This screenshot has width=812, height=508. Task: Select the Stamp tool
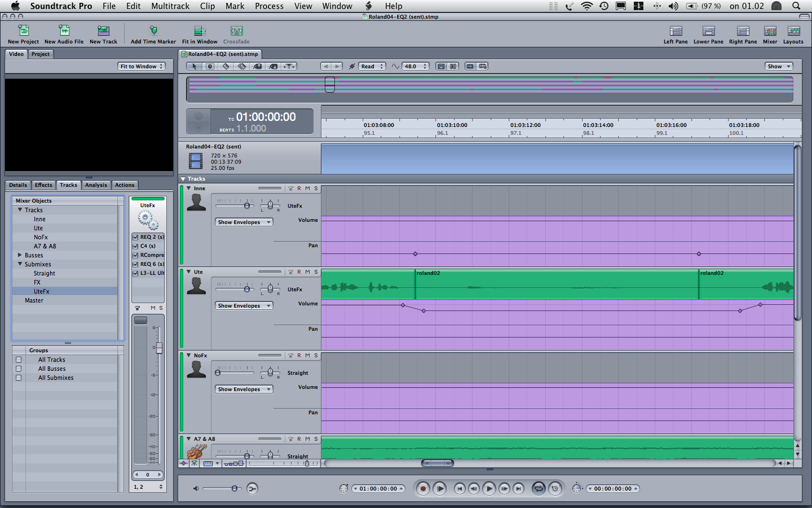coord(273,66)
